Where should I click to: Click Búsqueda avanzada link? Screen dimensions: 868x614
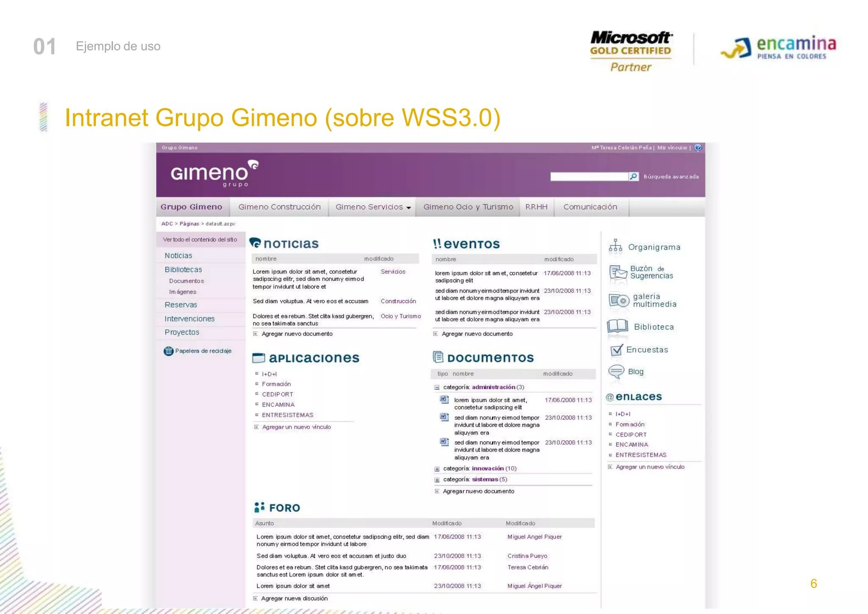click(671, 176)
